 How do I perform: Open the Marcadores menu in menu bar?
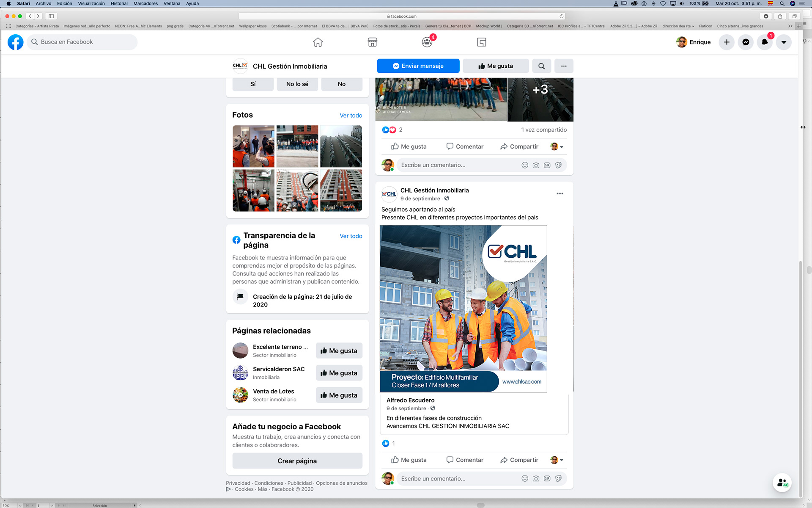point(145,3)
